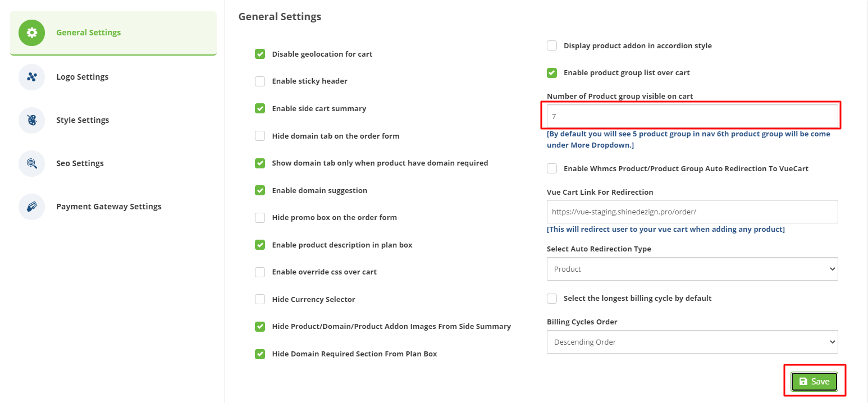This screenshot has width=868, height=403.
Task: Switch to the Logo Settings tab
Action: click(x=113, y=77)
